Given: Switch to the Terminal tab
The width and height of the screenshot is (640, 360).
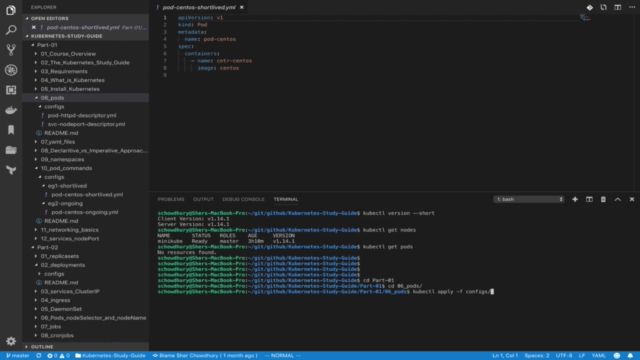Looking at the screenshot, I should coord(286,199).
